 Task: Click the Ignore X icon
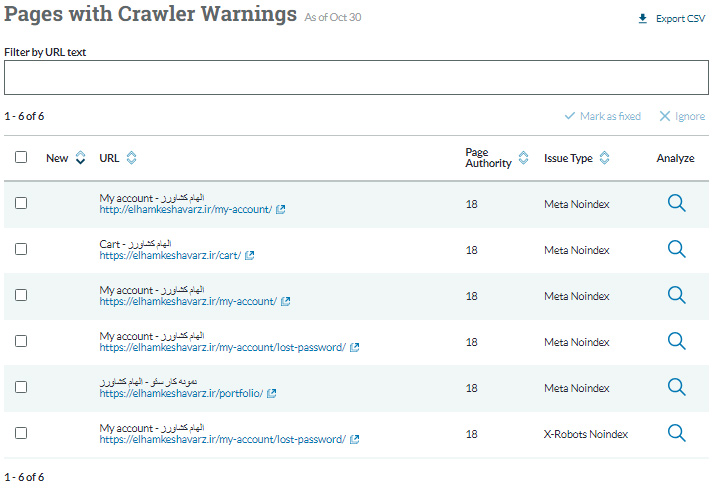coord(665,116)
